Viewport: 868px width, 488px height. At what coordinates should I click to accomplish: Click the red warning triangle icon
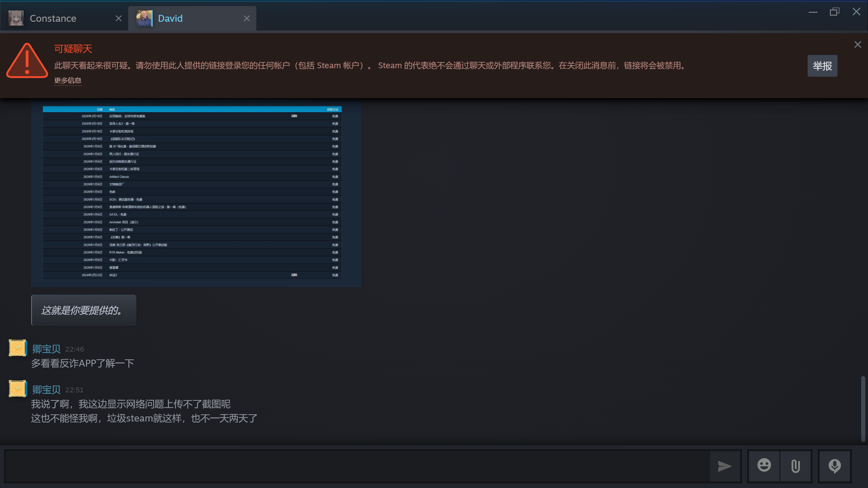pyautogui.click(x=27, y=61)
